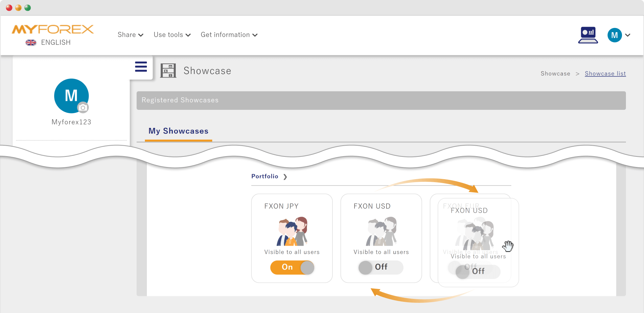Click the Myforex123 username
Image resolution: width=644 pixels, height=313 pixels.
(71, 122)
